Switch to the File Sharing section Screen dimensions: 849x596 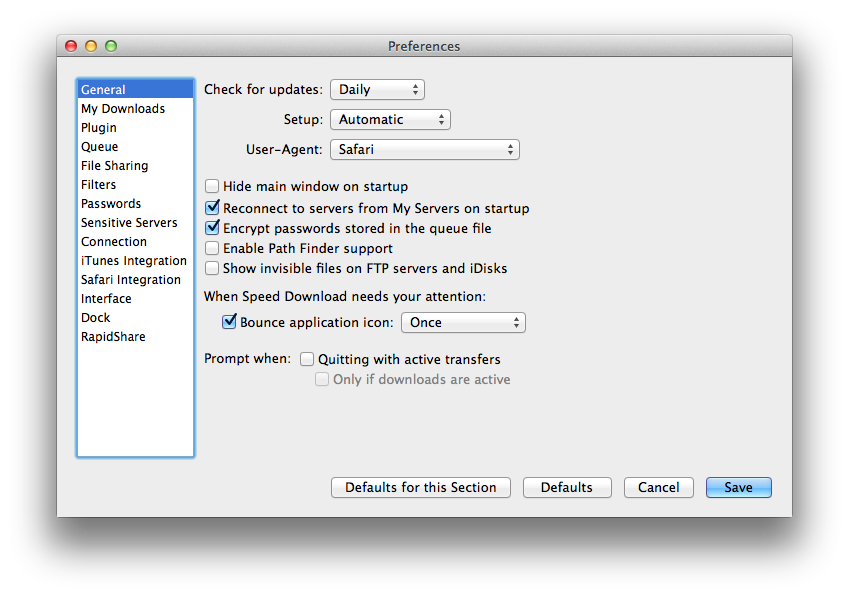point(114,166)
